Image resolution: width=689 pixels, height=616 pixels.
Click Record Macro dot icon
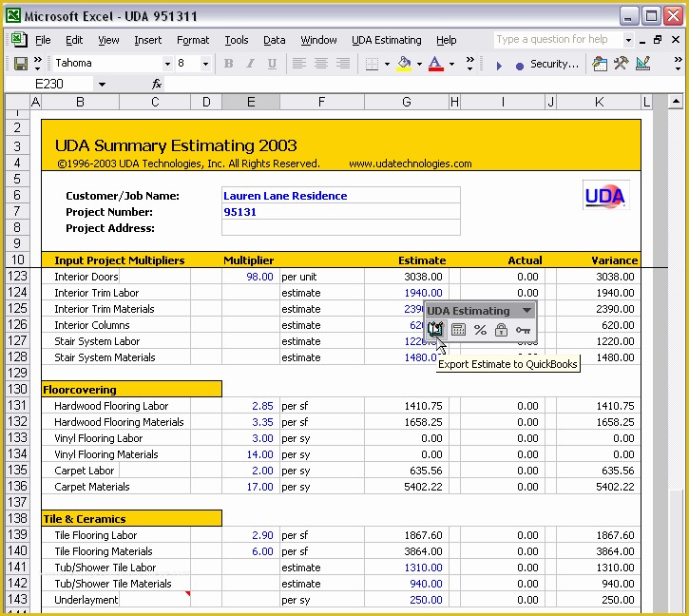(520, 66)
